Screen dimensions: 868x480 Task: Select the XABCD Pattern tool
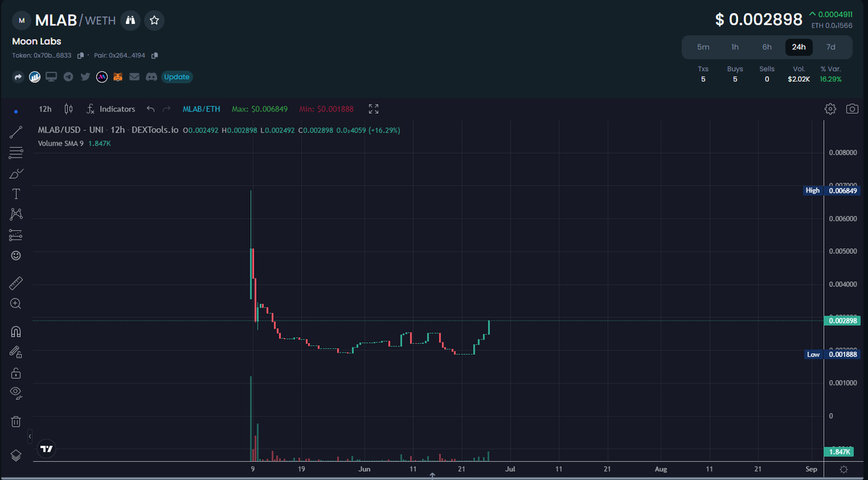click(16, 214)
